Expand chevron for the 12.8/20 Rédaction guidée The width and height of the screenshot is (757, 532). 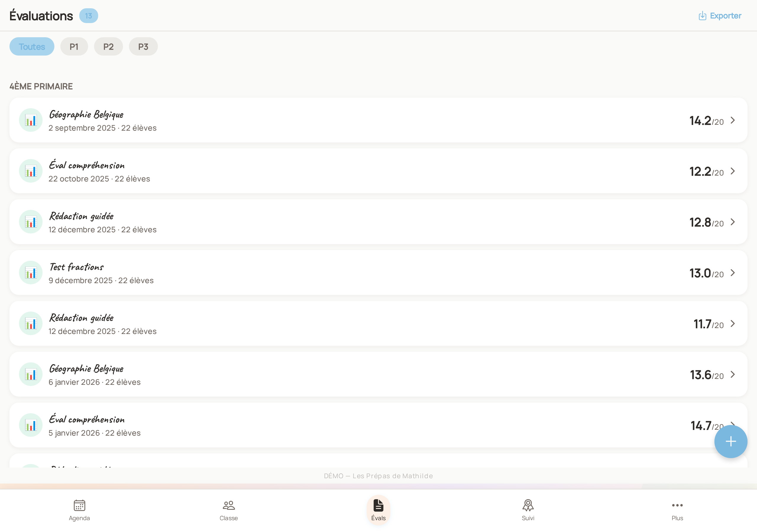click(x=732, y=222)
